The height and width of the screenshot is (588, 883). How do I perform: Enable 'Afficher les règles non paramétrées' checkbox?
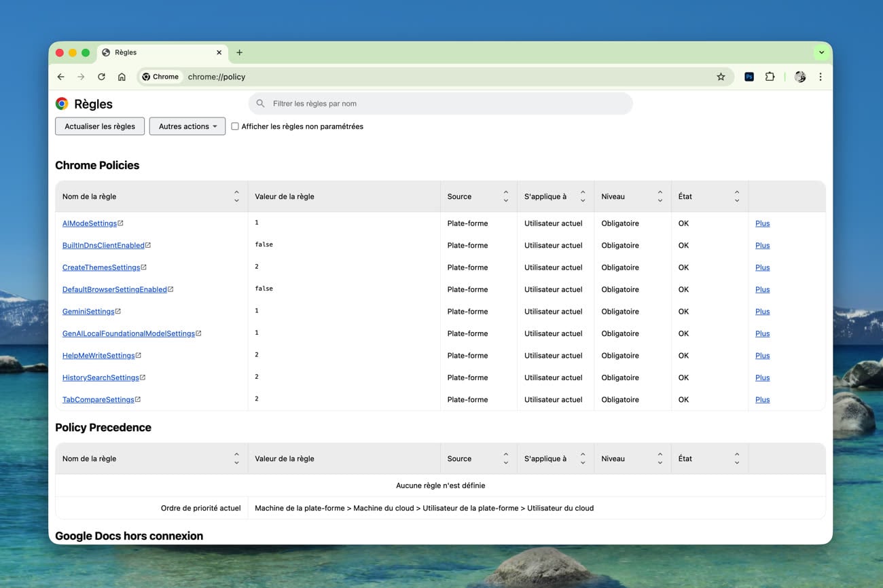[235, 126]
